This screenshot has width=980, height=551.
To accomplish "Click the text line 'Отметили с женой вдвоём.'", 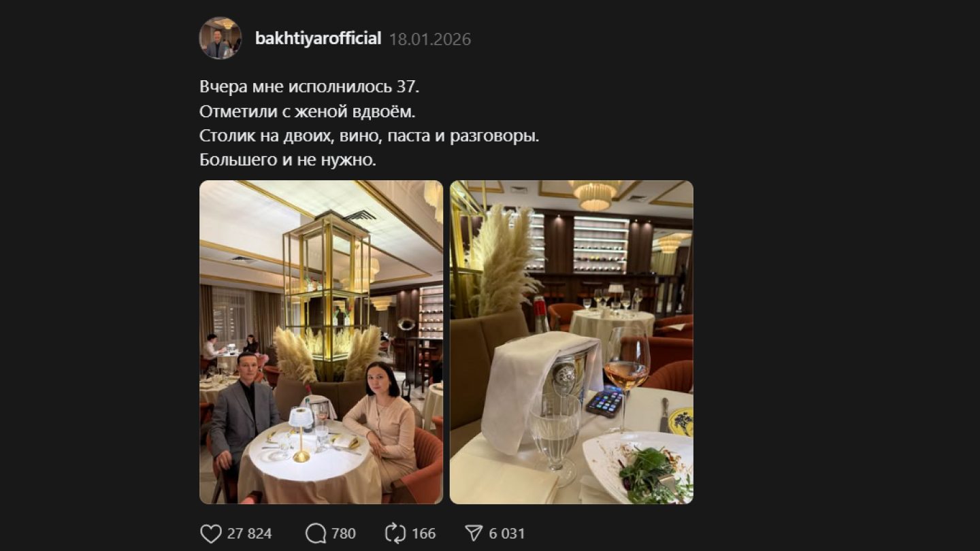I will tap(307, 112).
